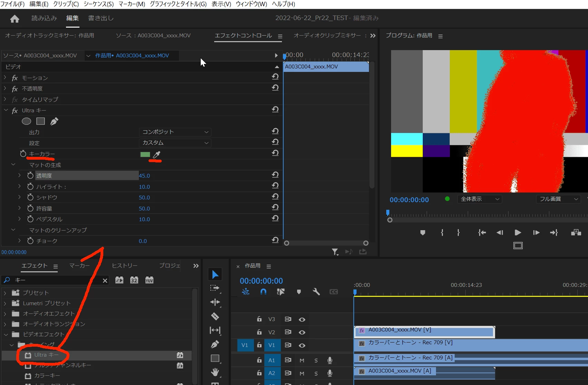Step back one frame

point(500,233)
